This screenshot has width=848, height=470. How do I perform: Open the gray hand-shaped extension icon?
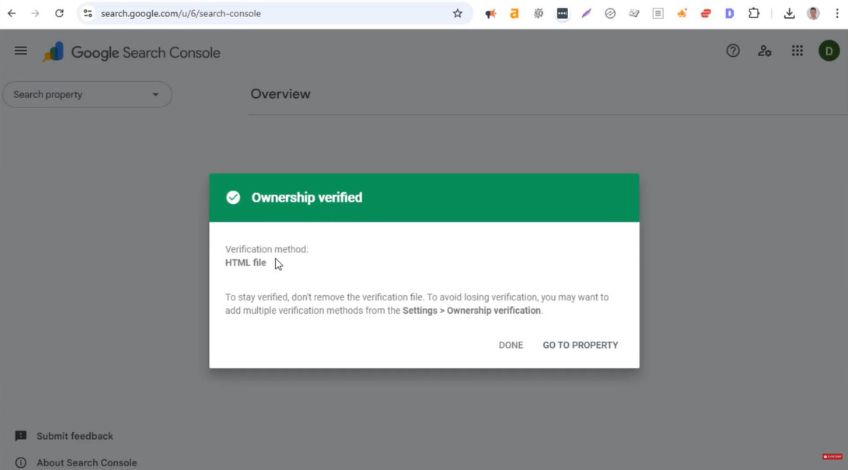pos(634,14)
